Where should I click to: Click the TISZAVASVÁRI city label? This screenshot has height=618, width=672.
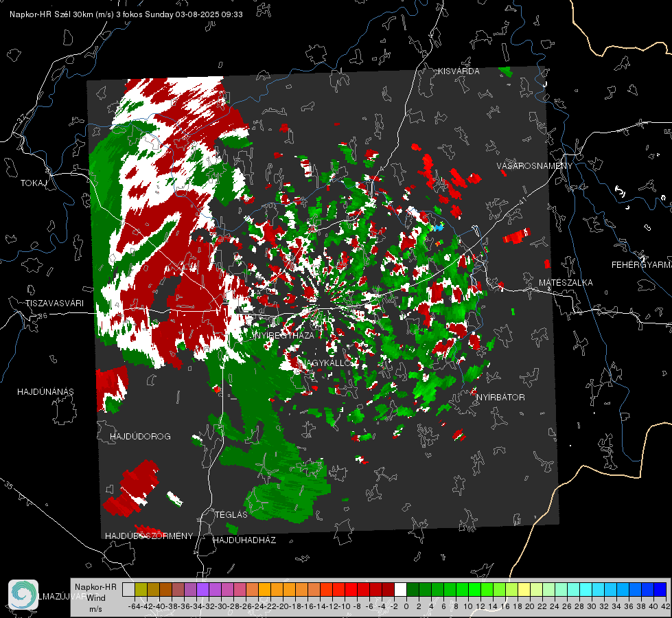click(54, 304)
